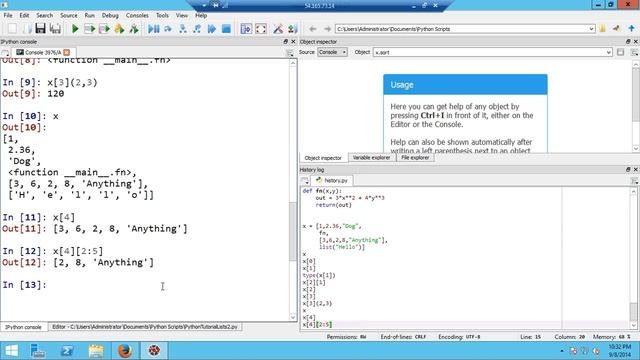Close the IPython console pane
The height and width of the screenshot is (360, 640).
tap(293, 42)
